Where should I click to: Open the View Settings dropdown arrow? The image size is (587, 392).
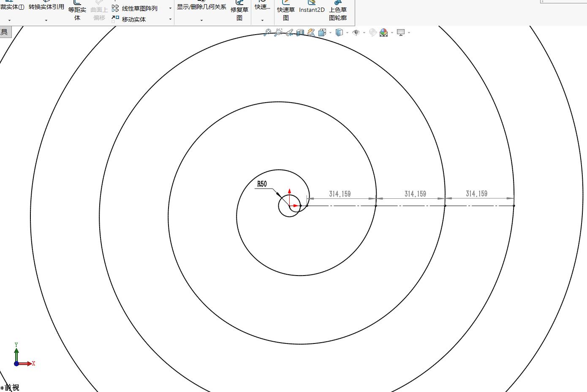click(x=409, y=32)
